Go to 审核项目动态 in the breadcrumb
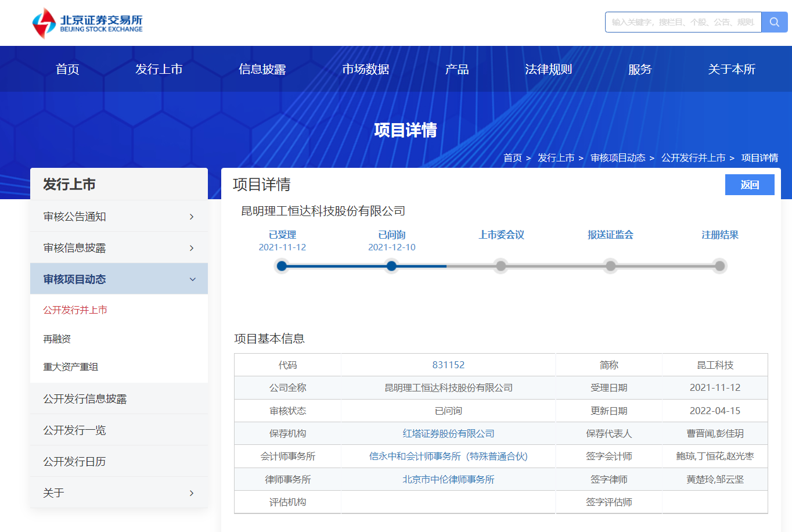 618,158
